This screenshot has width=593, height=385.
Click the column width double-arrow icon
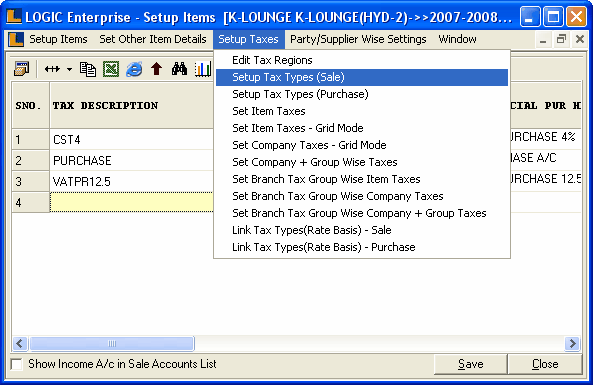[52, 69]
